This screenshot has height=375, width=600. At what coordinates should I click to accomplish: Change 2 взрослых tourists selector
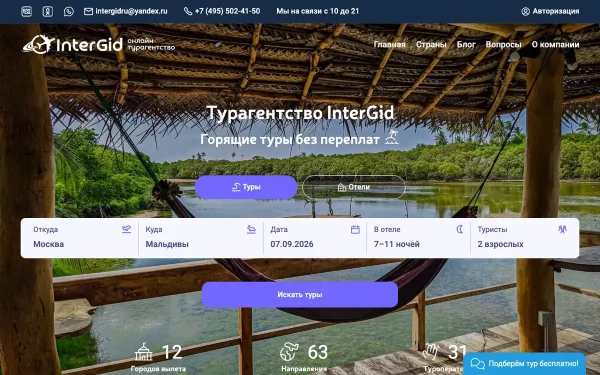524,238
